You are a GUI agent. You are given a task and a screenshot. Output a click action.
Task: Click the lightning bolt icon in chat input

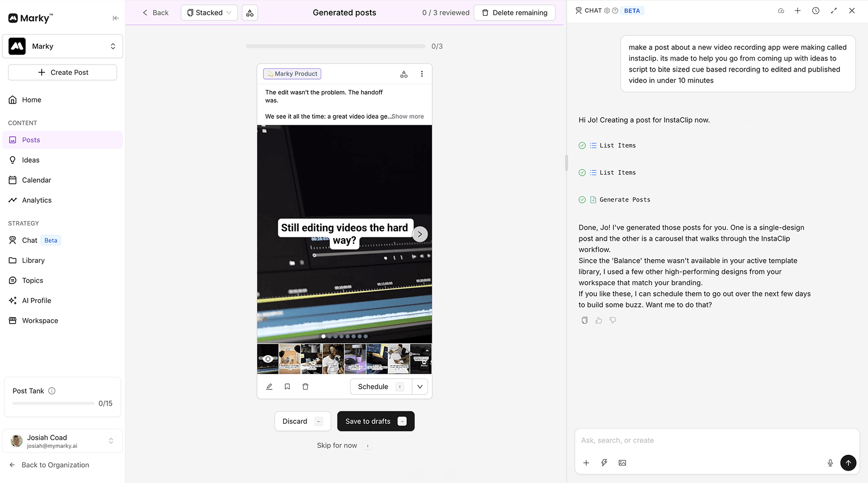pyautogui.click(x=604, y=462)
